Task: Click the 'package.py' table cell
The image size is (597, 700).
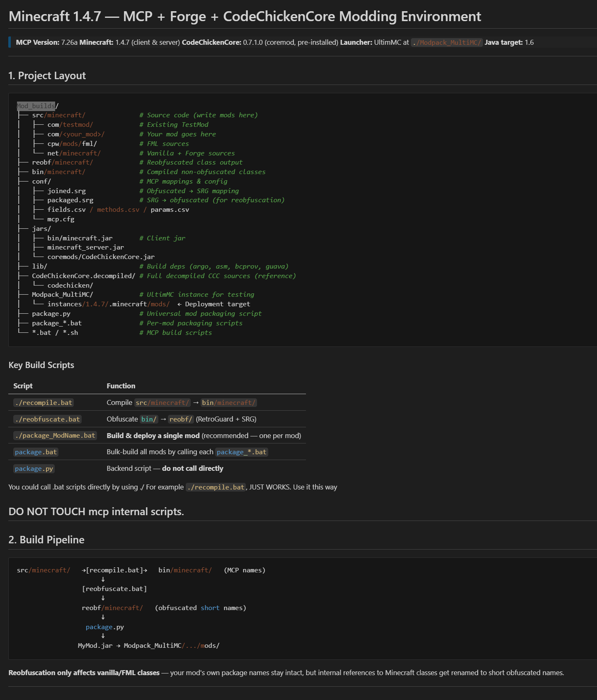Action: click(x=34, y=469)
